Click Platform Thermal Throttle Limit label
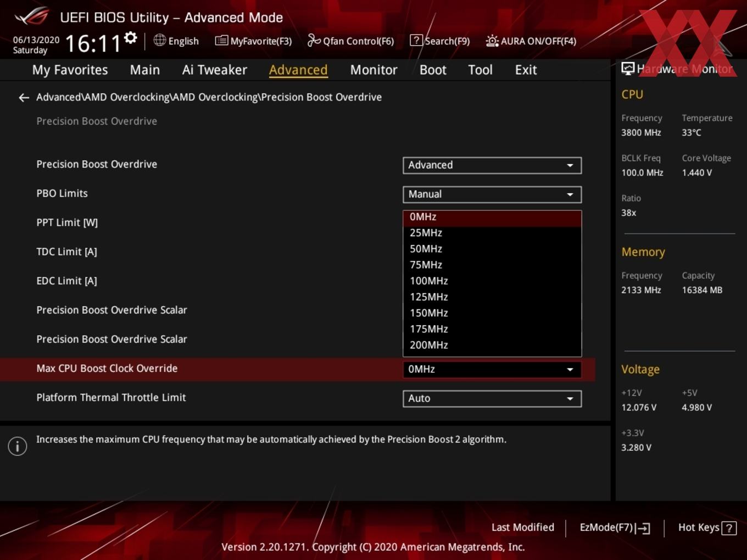 pos(111,397)
